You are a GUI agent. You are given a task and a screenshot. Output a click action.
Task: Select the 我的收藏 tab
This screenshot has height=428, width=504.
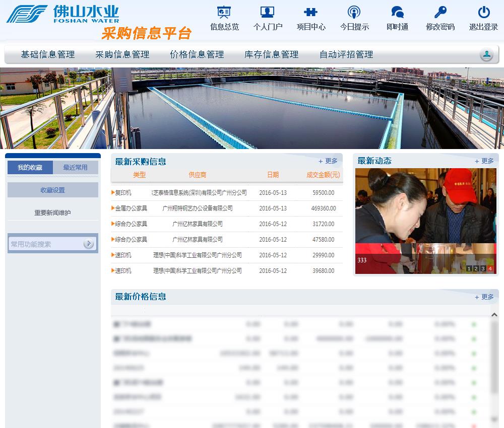pyautogui.click(x=30, y=168)
